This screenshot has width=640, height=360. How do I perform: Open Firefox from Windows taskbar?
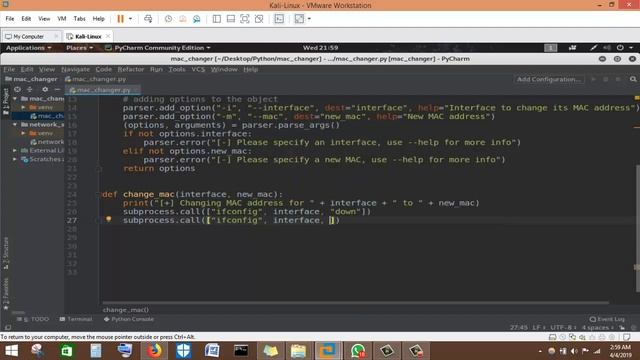154,351
